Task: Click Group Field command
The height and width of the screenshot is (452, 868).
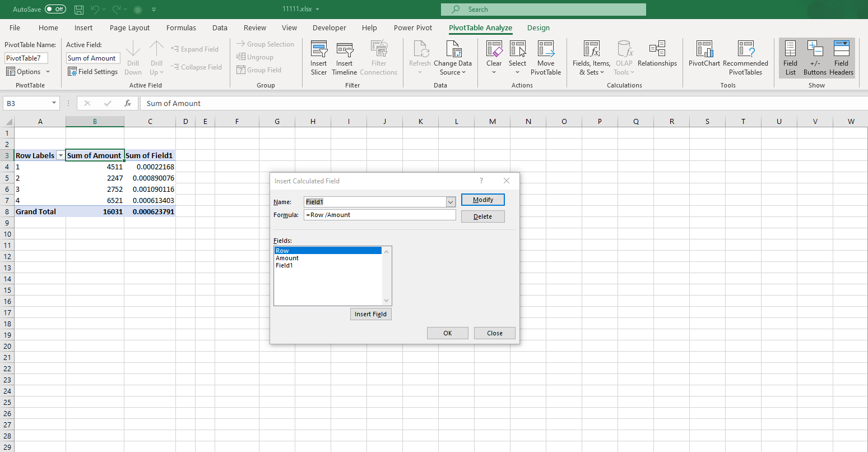Action: coord(259,70)
